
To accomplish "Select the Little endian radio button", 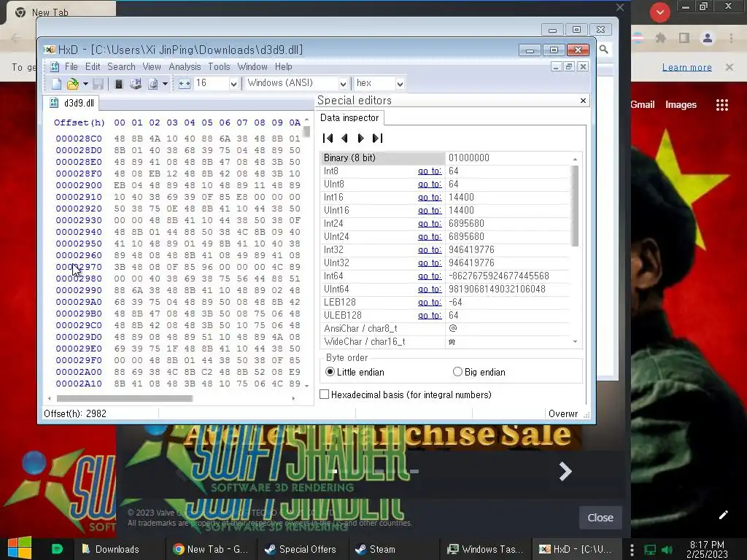I will pos(330,372).
